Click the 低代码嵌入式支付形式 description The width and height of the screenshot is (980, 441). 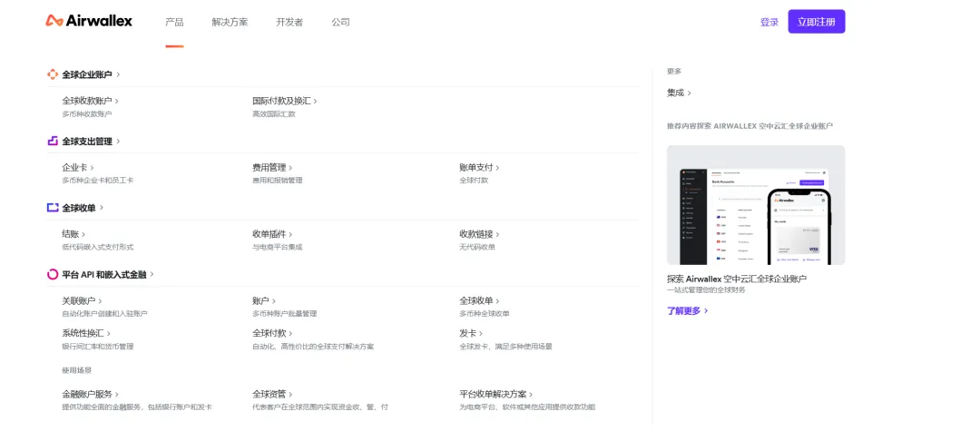click(97, 248)
